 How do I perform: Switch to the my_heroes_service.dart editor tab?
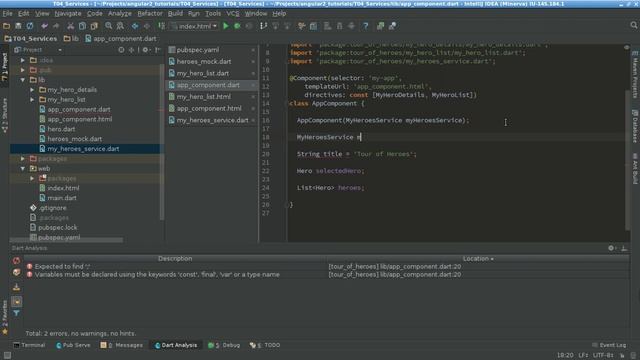(x=212, y=120)
